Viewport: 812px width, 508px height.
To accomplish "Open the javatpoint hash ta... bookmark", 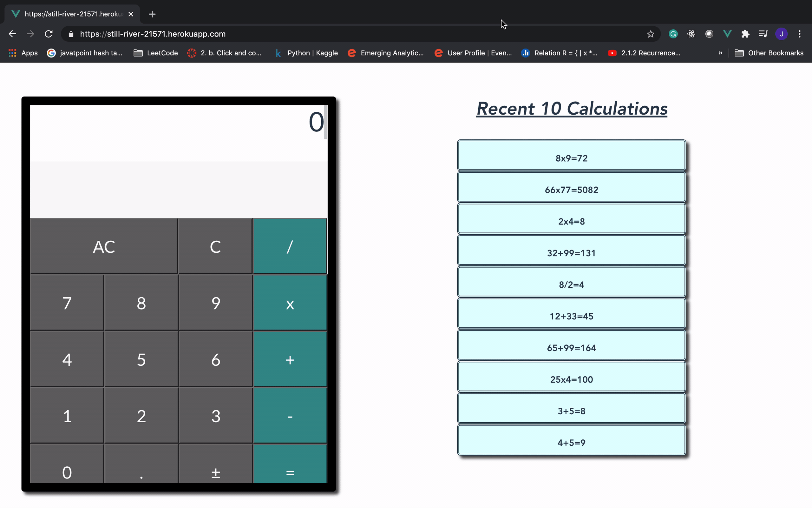I will point(85,53).
